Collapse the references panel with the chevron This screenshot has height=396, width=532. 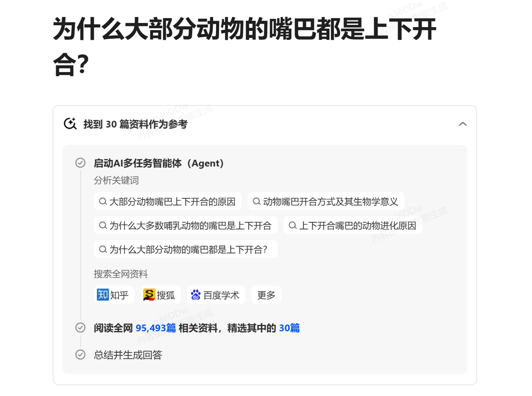click(x=462, y=124)
